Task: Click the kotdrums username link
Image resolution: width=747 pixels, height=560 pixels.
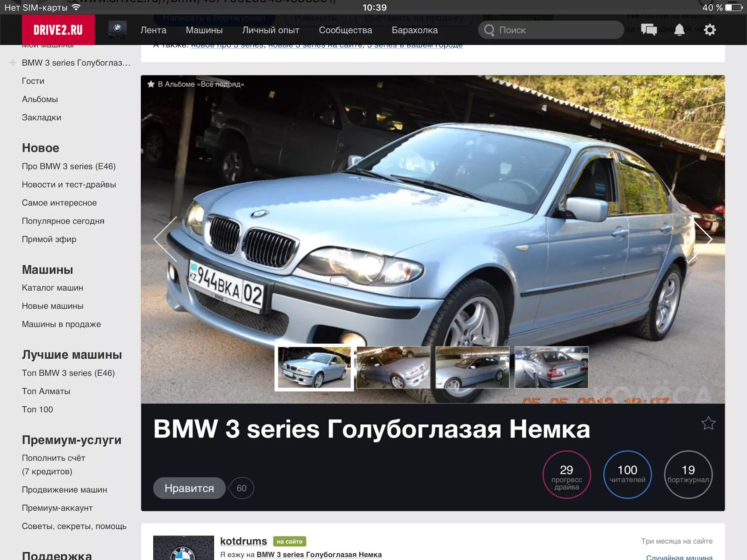Action: coord(244,541)
